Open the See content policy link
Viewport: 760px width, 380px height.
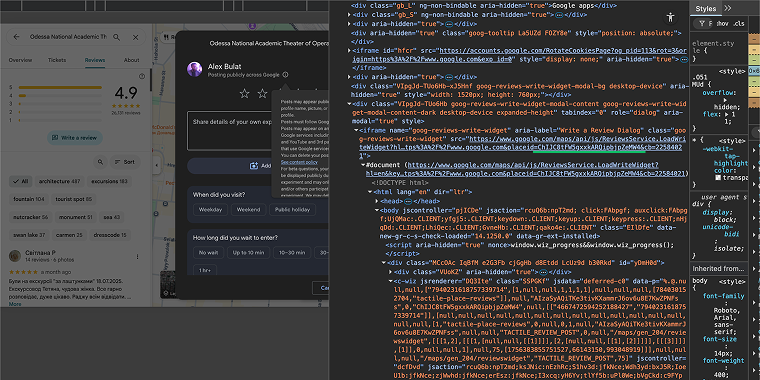coord(299,162)
